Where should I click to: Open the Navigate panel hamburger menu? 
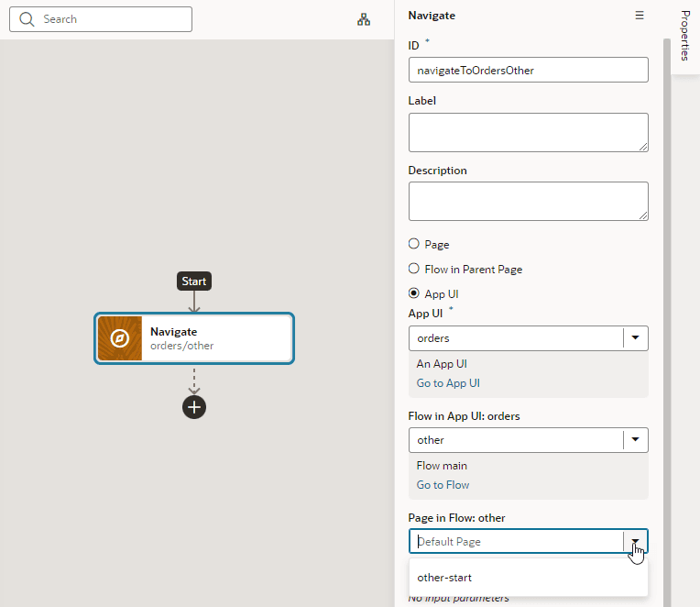640,16
